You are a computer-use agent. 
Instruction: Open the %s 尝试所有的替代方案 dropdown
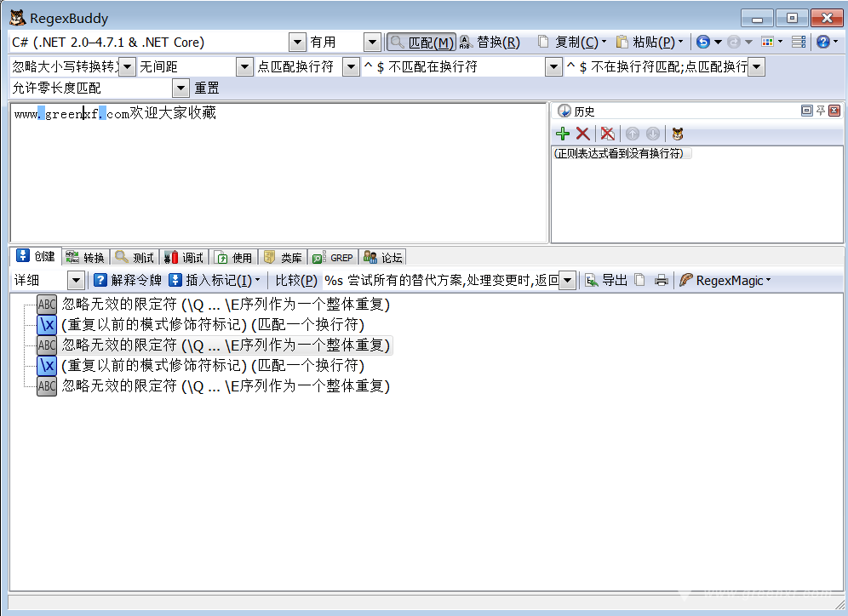pyautogui.click(x=567, y=280)
